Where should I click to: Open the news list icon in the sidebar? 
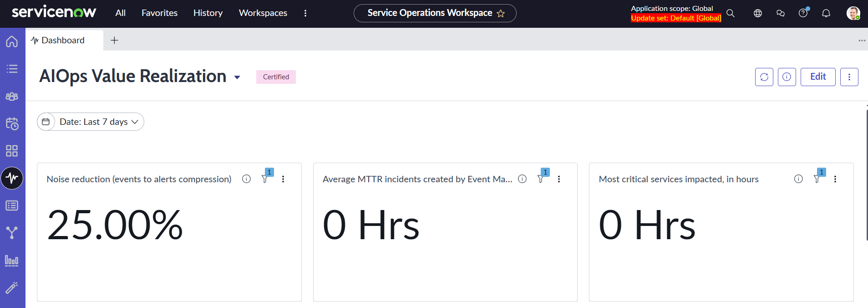[x=12, y=205]
